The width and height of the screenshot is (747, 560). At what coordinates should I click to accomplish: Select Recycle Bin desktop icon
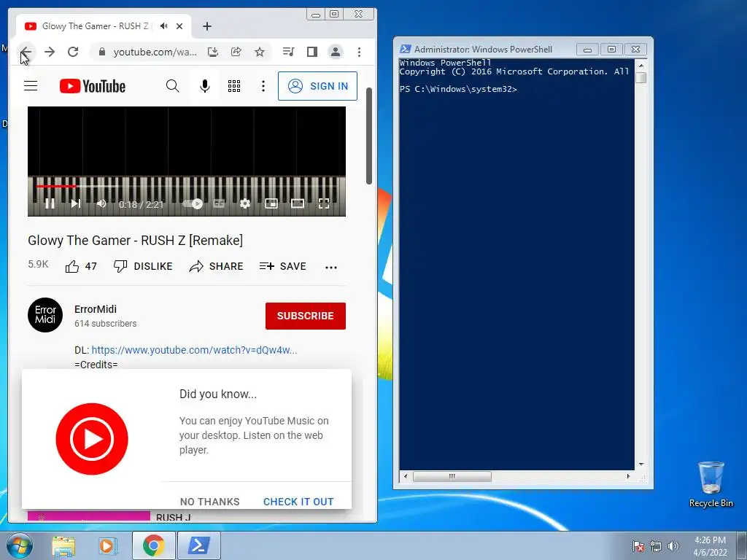click(711, 484)
